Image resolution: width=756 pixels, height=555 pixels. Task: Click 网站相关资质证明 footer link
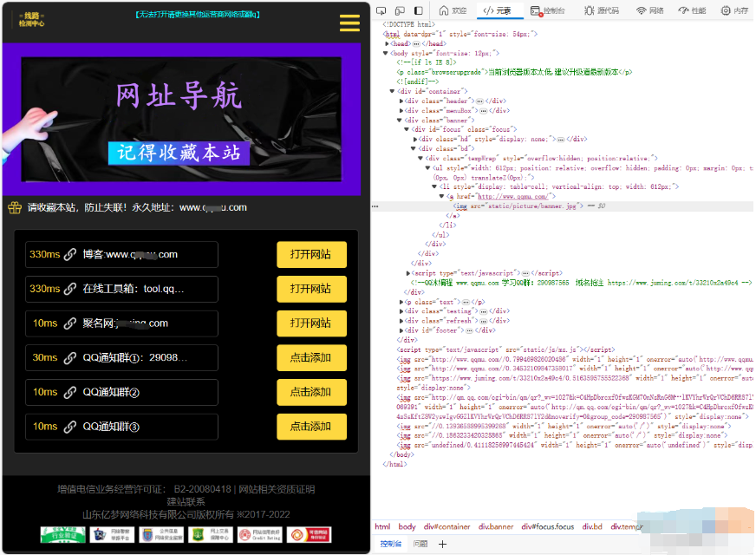pos(277,489)
